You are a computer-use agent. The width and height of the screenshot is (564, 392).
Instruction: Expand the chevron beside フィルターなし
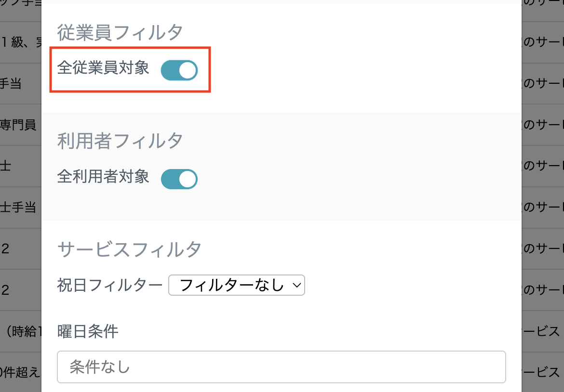coord(296,285)
